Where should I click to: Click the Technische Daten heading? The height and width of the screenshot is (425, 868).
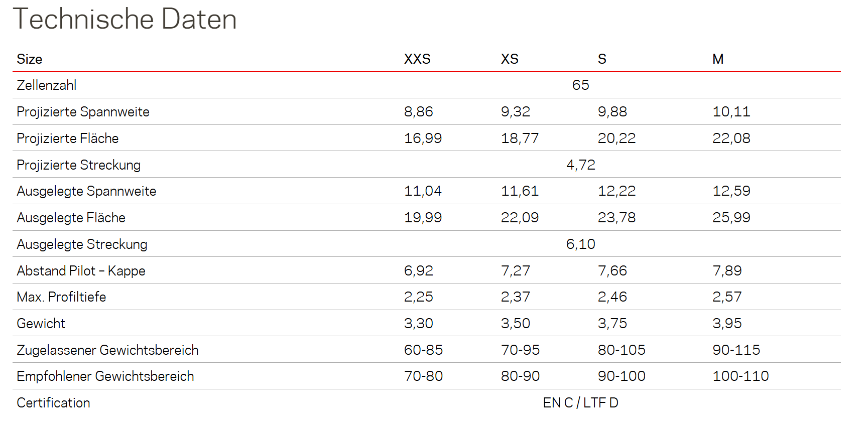pyautogui.click(x=125, y=20)
